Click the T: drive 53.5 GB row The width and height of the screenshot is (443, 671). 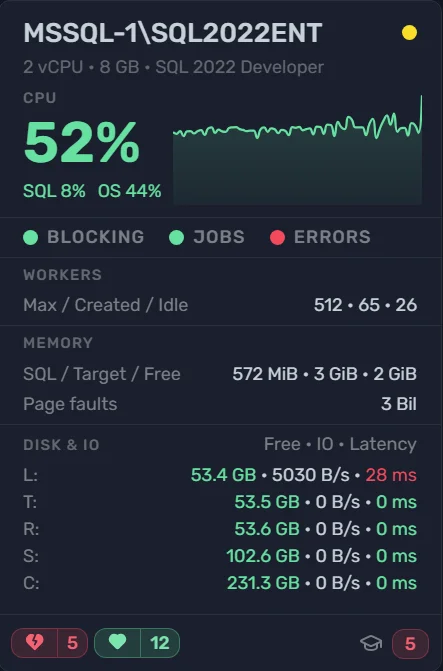(220, 502)
